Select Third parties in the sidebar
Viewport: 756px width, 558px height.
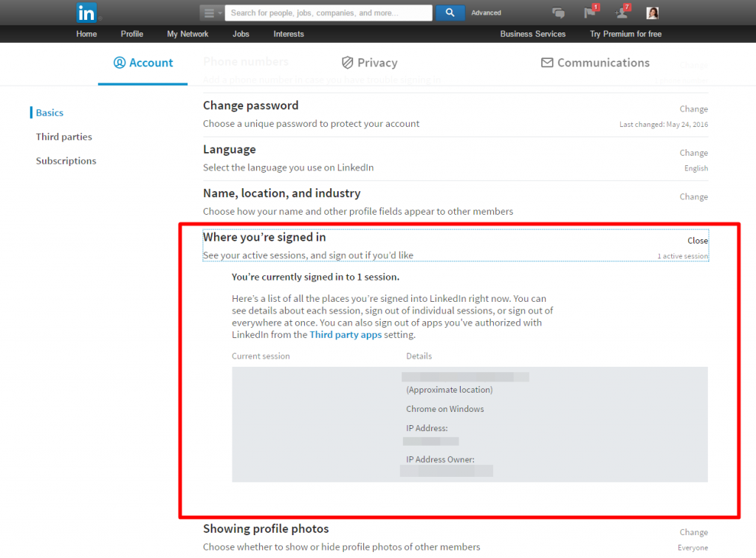(63, 137)
